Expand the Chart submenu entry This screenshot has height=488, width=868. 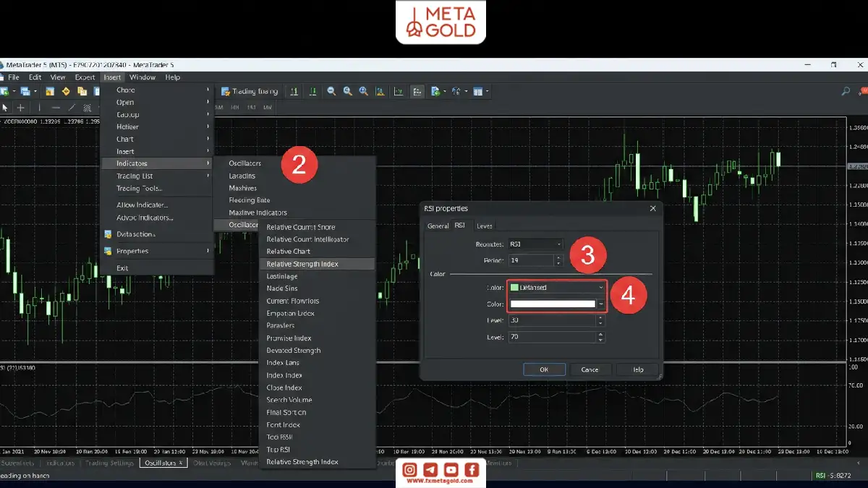[x=157, y=139]
